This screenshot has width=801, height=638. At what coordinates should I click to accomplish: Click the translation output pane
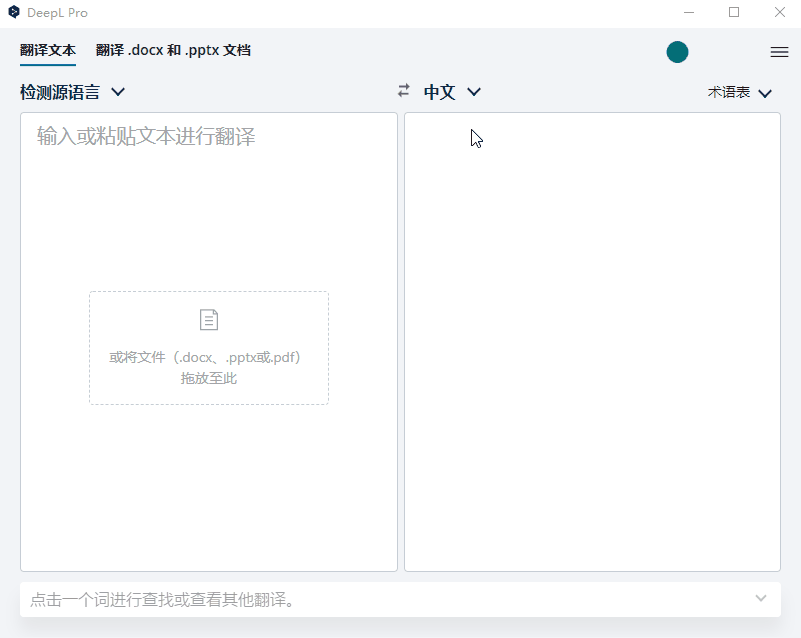pos(593,342)
